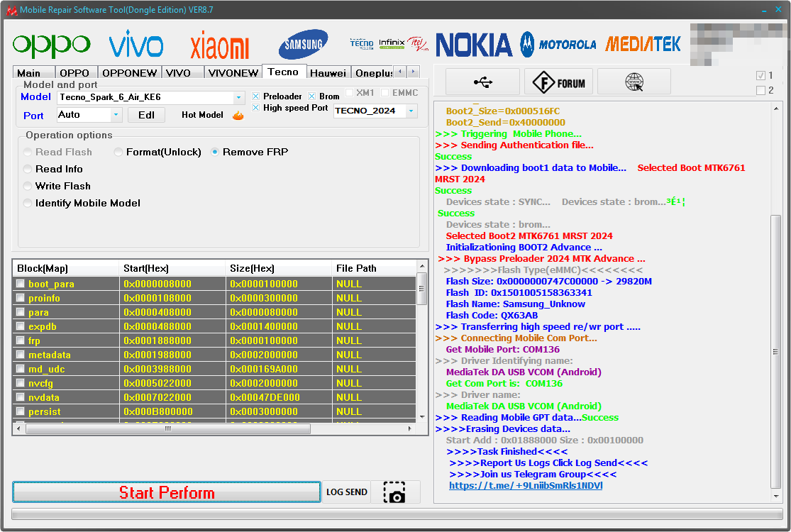
Task: Click the Xiaomi brand logo
Action: (219, 45)
